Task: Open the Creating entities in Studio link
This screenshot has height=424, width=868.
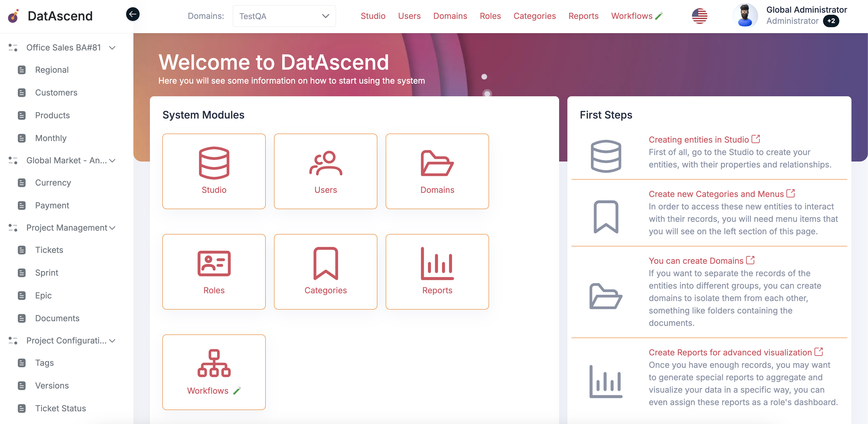Action: pos(698,139)
